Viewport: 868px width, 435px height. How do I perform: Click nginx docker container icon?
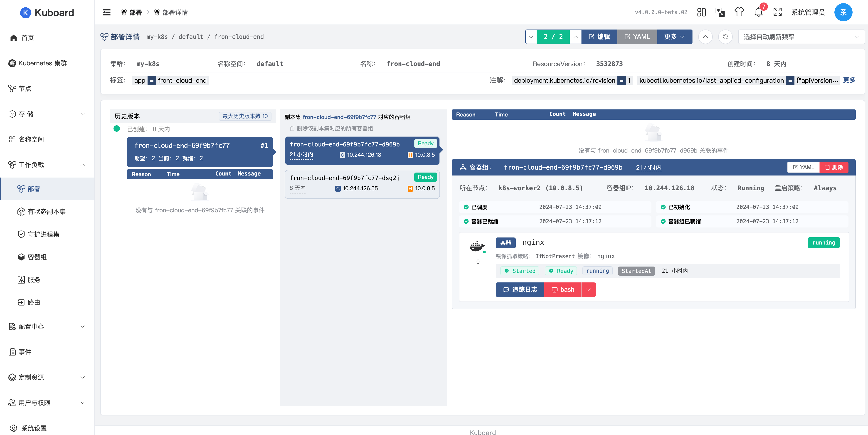[x=477, y=246]
